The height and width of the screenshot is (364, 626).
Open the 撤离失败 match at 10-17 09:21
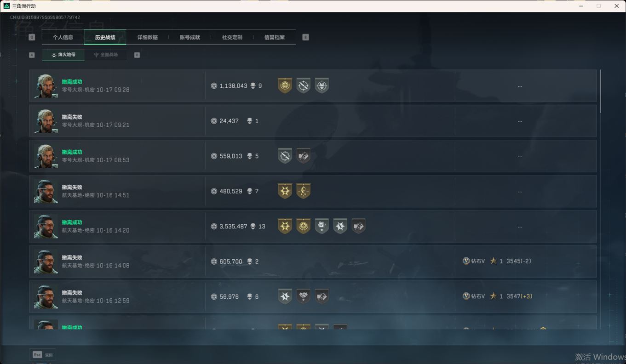point(313,121)
